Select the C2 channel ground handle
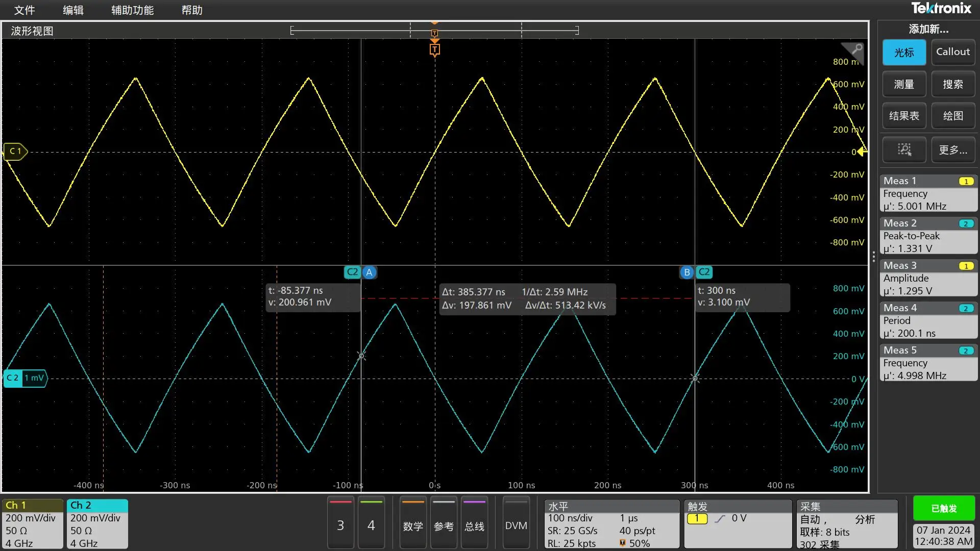 [x=24, y=378]
